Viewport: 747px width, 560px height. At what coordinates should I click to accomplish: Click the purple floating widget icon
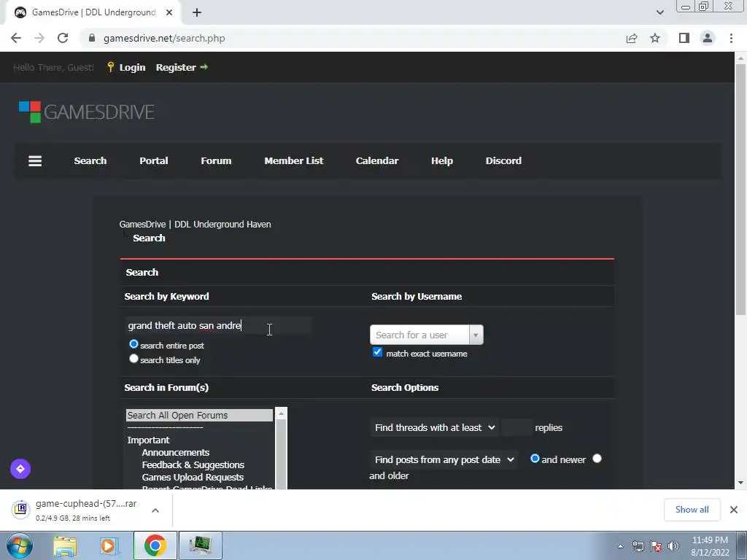click(20, 469)
